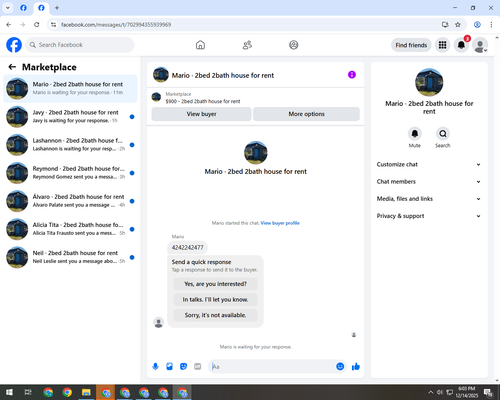Expand Chat members section
The height and width of the screenshot is (400, 500).
tap(429, 182)
